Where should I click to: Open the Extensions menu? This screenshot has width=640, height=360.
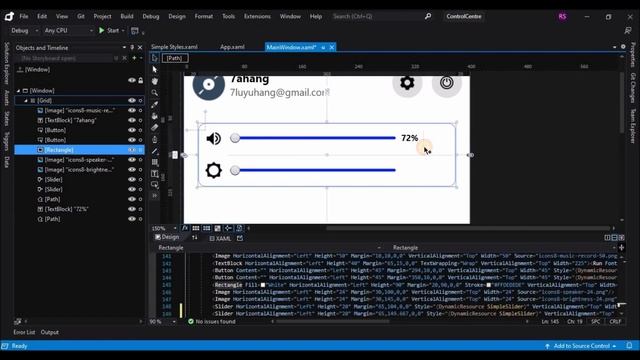tap(257, 16)
